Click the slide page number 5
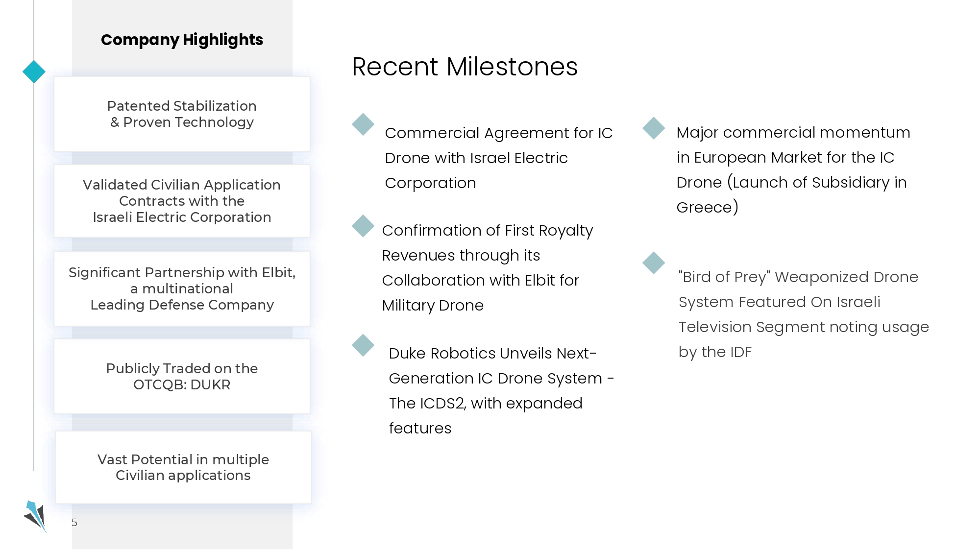The image size is (980, 551). (74, 523)
